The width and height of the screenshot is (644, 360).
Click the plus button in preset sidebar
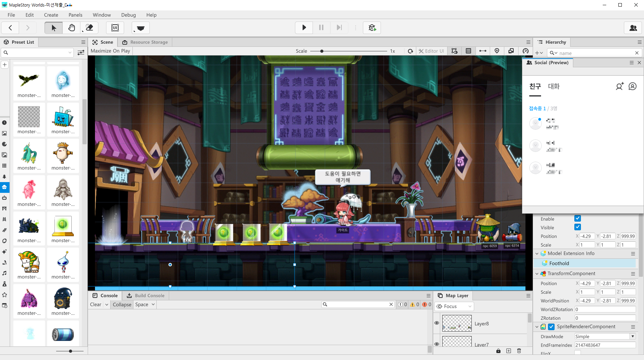[x=5, y=65]
